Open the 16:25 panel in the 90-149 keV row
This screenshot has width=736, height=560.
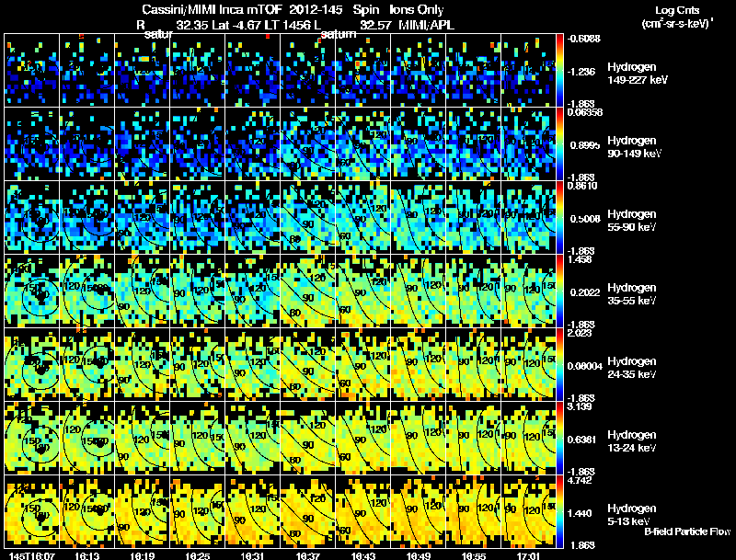click(198, 143)
